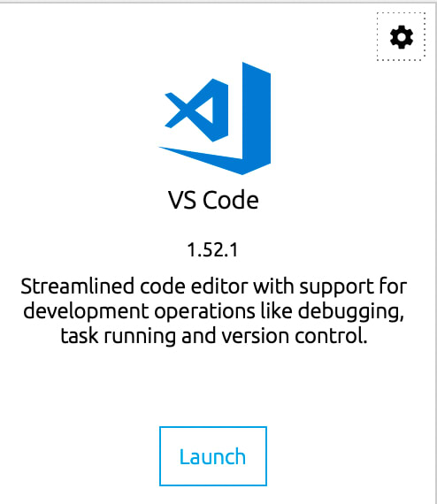Click the word "Code" in the app title
This screenshot has height=504, width=437.
[231, 200]
